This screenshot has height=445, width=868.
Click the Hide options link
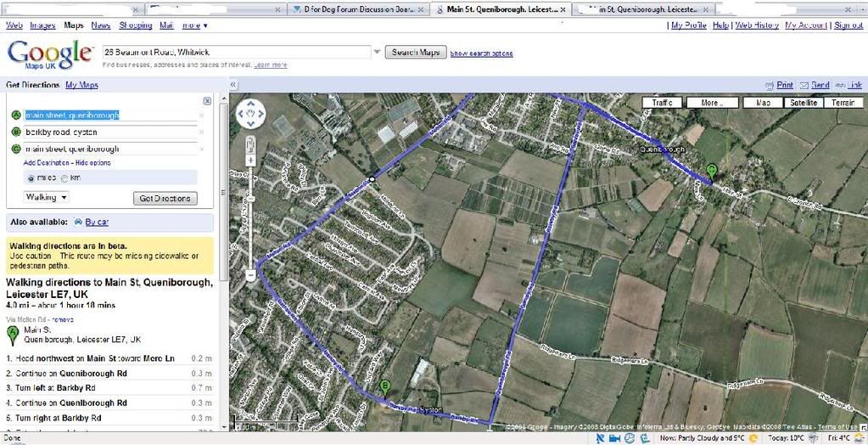point(93,163)
